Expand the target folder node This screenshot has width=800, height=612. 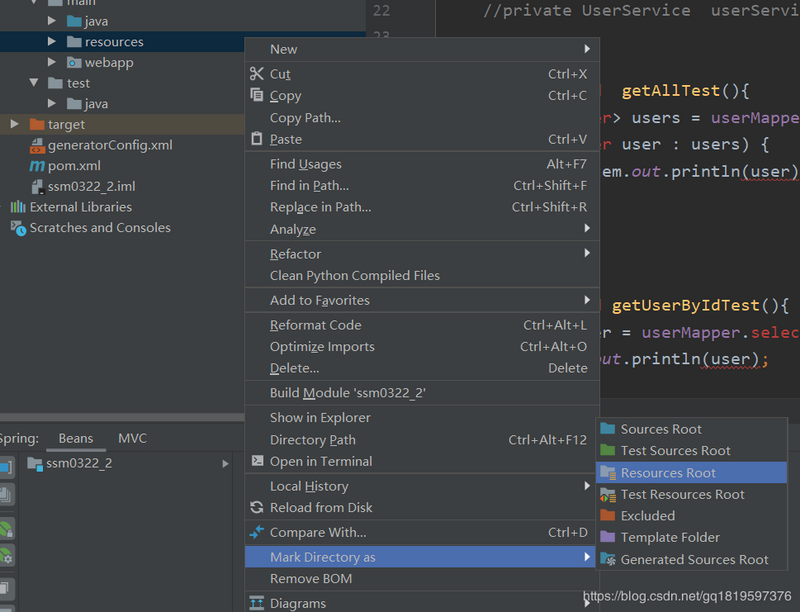(14, 124)
